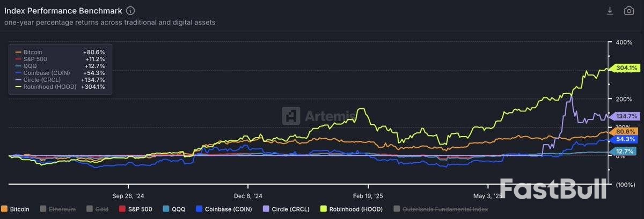The image size is (644, 219).
Task: Click the info icon beside the title
Action: pos(131,11)
